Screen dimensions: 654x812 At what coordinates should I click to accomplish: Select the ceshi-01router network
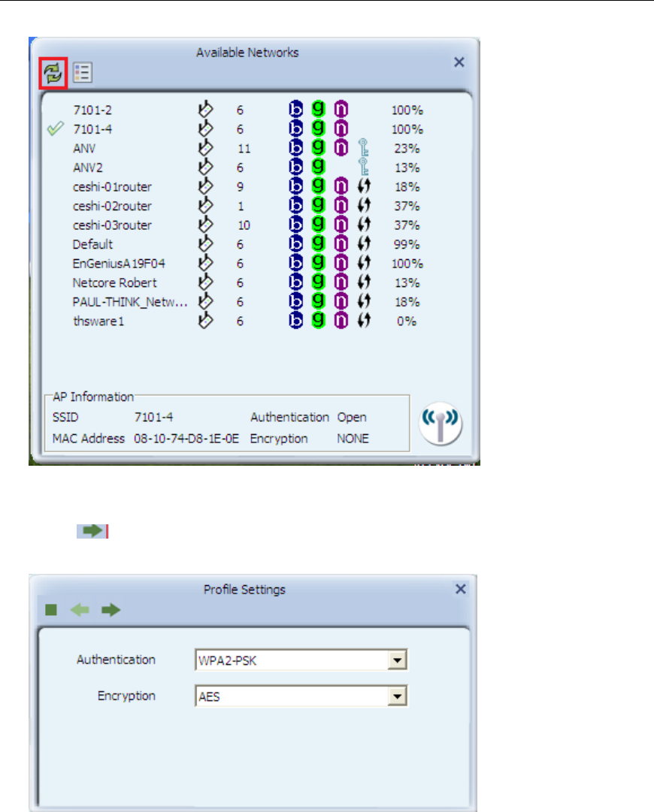click(113, 187)
